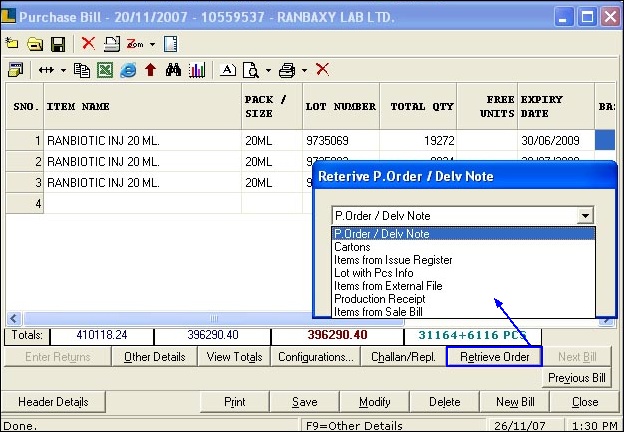This screenshot has width=624, height=432.
Task: Click the LOT NUMBER column header
Action: (341, 106)
